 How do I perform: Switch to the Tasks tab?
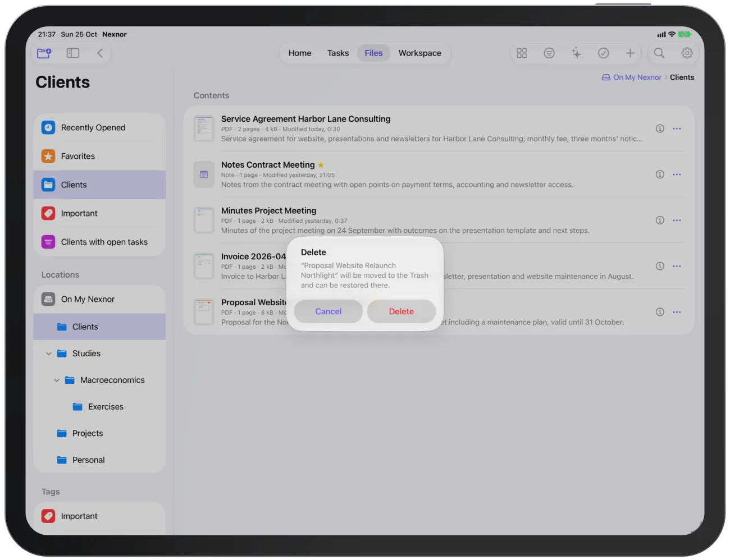338,53
